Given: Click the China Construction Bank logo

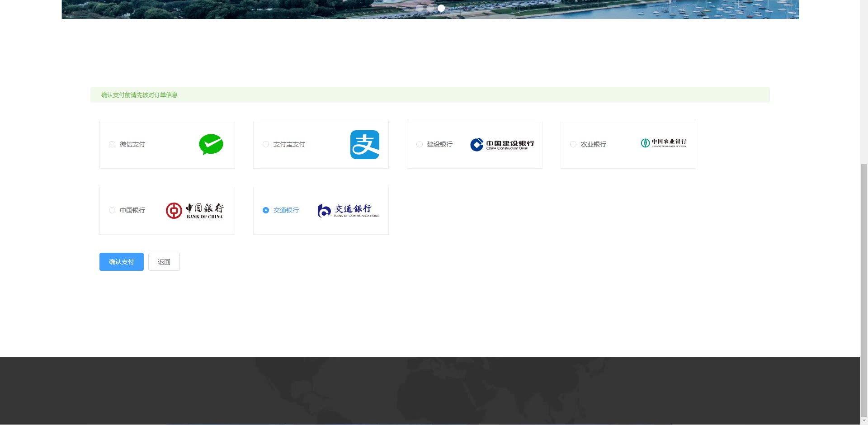Looking at the screenshot, I should click(x=502, y=145).
